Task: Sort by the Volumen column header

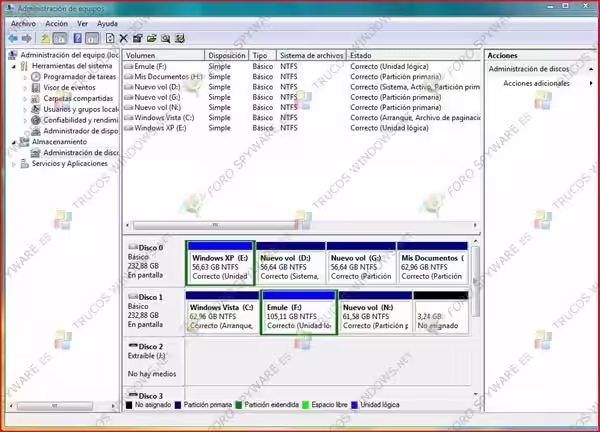Action: [164, 55]
